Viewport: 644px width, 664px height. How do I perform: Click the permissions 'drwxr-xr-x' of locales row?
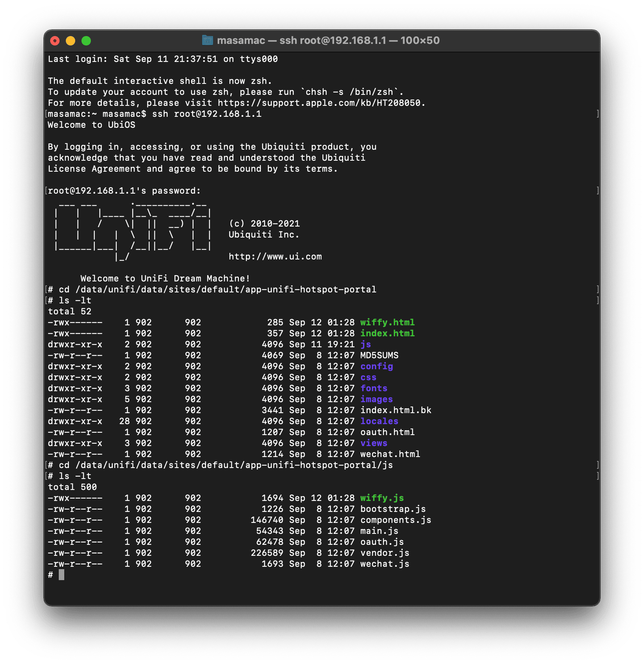pyautogui.click(x=75, y=421)
